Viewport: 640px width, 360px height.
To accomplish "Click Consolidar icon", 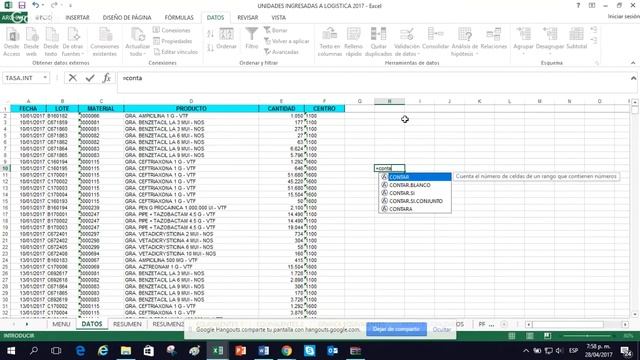I will 436,39.
